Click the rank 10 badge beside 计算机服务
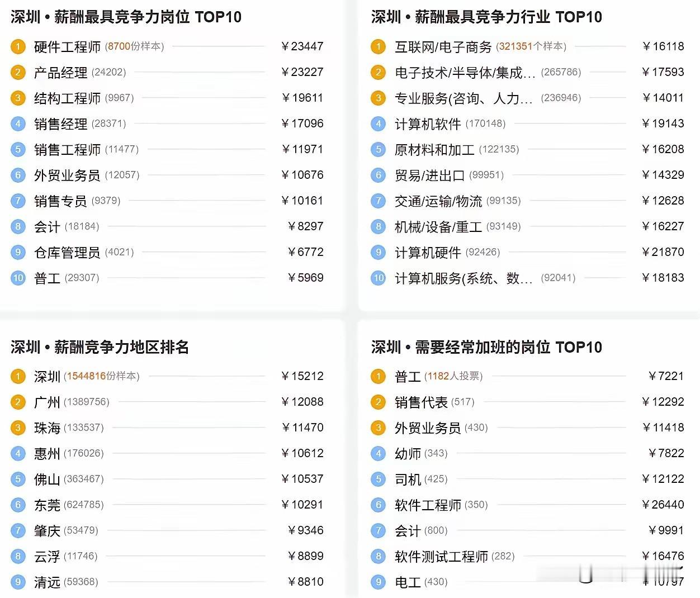 [x=379, y=278]
